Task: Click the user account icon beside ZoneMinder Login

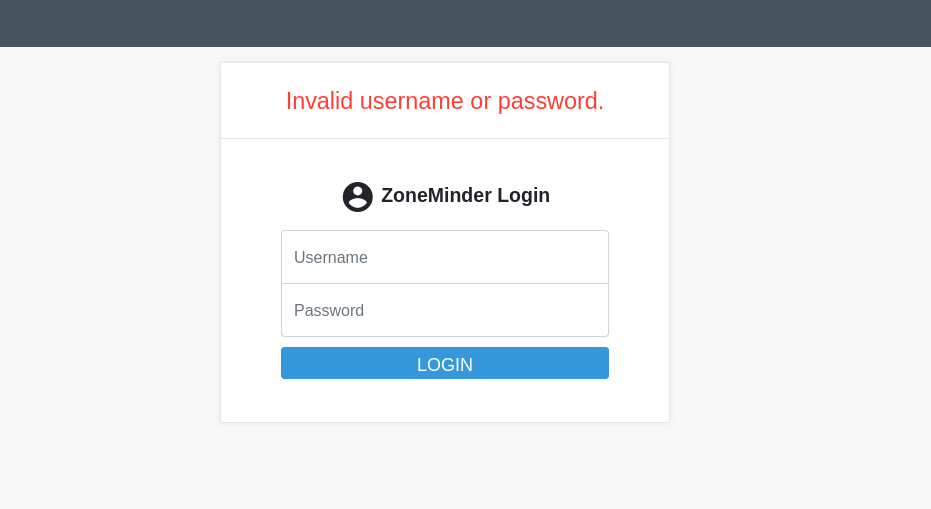Action: click(x=357, y=197)
